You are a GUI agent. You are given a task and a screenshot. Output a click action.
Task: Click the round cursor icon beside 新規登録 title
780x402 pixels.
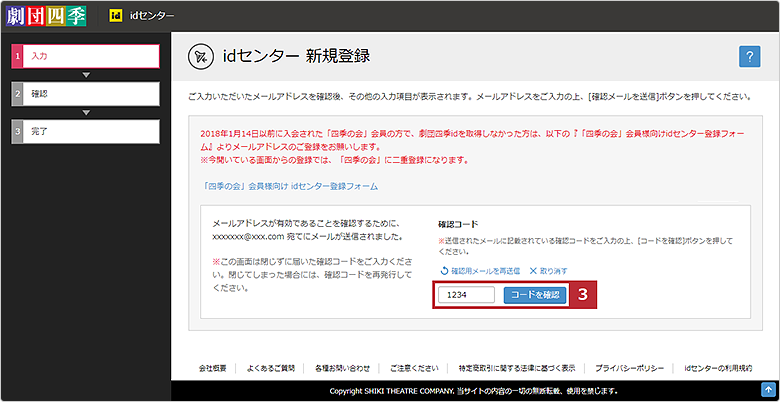point(200,57)
